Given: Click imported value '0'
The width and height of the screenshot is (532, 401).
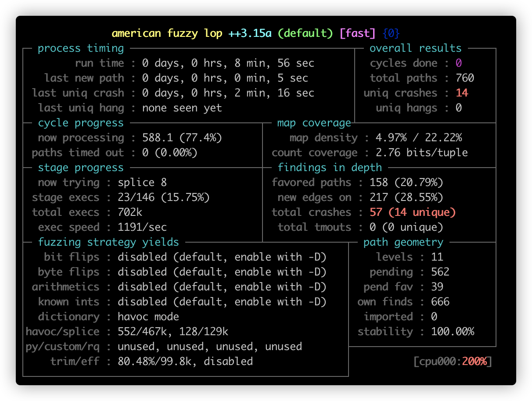Looking at the screenshot, I should [x=434, y=317].
